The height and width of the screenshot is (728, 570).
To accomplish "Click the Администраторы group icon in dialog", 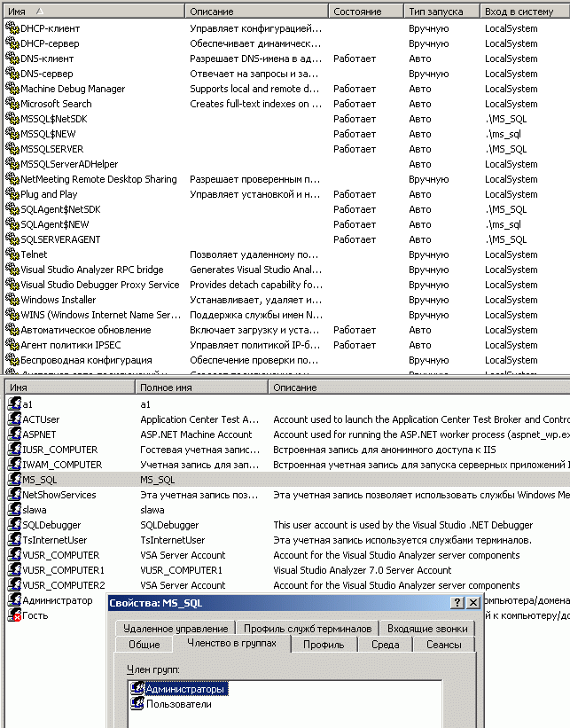I will click(137, 688).
